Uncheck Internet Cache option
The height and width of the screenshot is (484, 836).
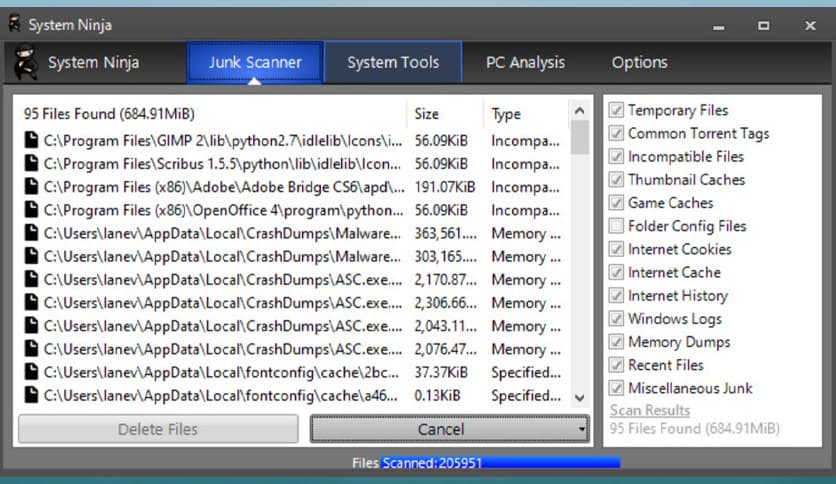pos(616,272)
